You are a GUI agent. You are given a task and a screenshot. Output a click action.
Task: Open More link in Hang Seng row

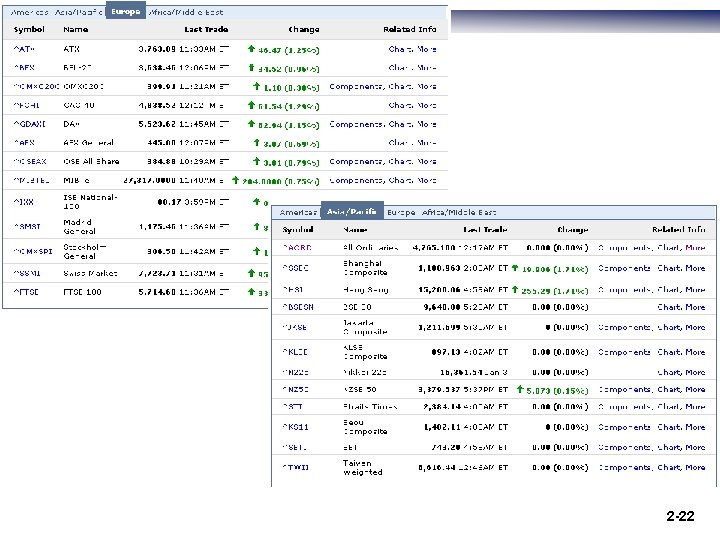pyautogui.click(x=695, y=290)
